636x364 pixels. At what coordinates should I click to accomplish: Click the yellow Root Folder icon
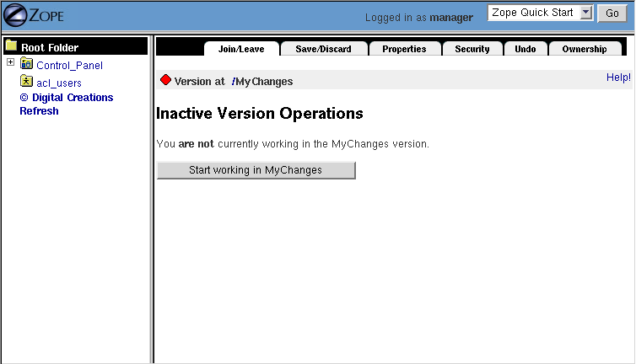point(11,46)
